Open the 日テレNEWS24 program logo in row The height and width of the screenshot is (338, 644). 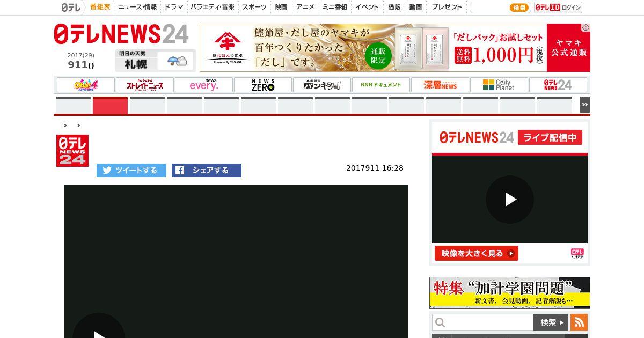tap(558, 85)
